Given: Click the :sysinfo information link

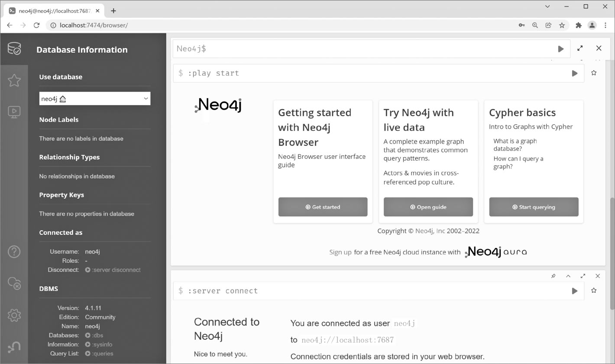Looking at the screenshot, I should tap(102, 345).
